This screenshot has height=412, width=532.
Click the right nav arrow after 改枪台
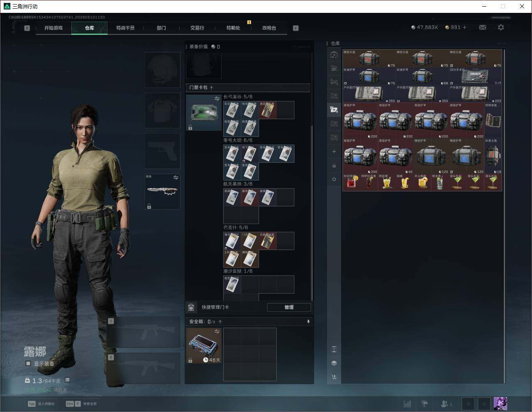[295, 28]
